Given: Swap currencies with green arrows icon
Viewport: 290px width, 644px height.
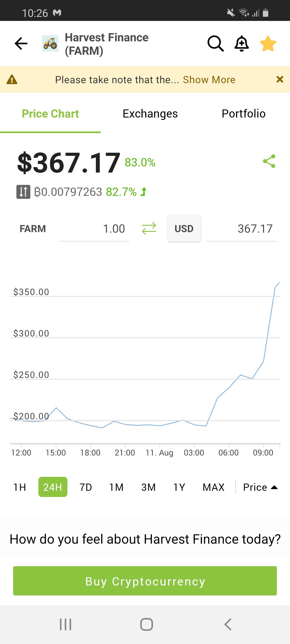Looking at the screenshot, I should pyautogui.click(x=149, y=229).
